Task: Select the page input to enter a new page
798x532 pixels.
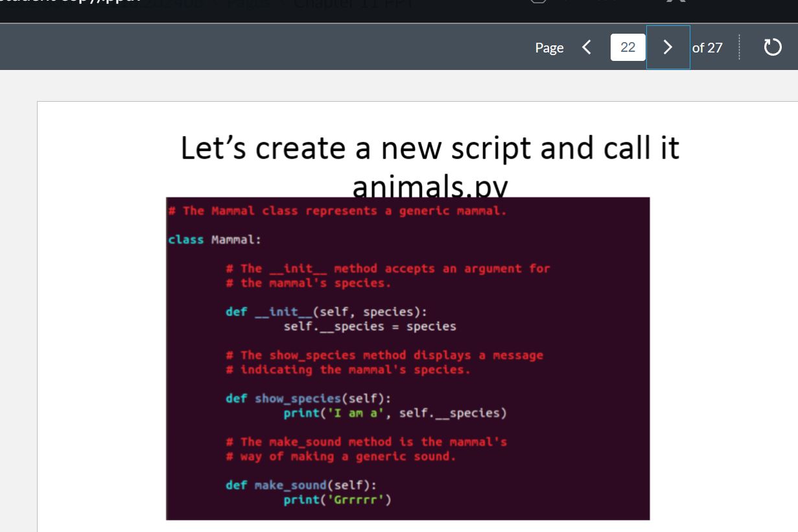Action: (626, 47)
